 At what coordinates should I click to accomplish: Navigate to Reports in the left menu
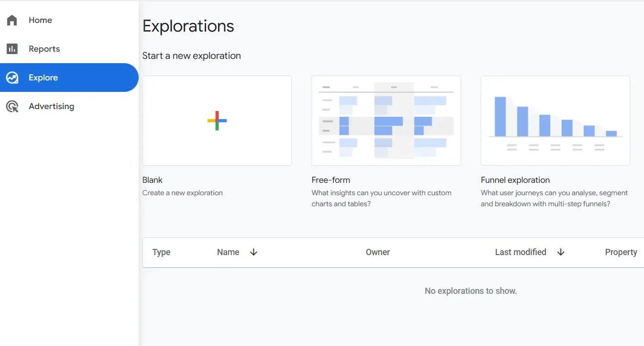click(x=44, y=48)
